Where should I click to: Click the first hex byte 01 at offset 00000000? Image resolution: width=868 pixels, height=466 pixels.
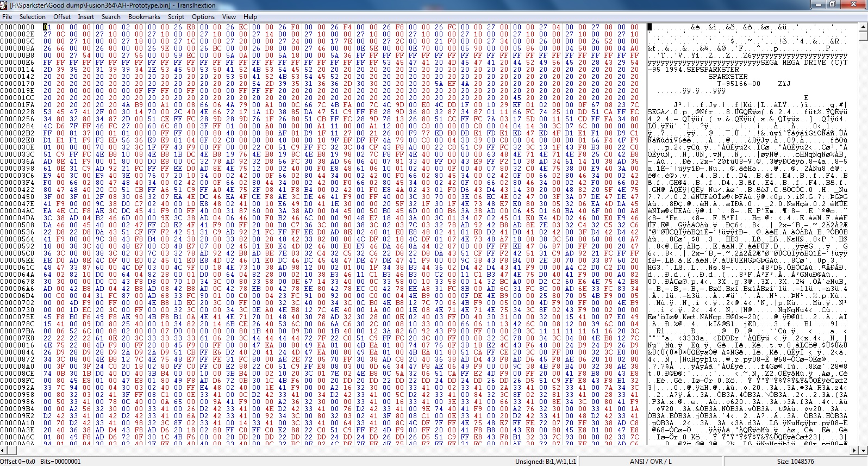47,27
